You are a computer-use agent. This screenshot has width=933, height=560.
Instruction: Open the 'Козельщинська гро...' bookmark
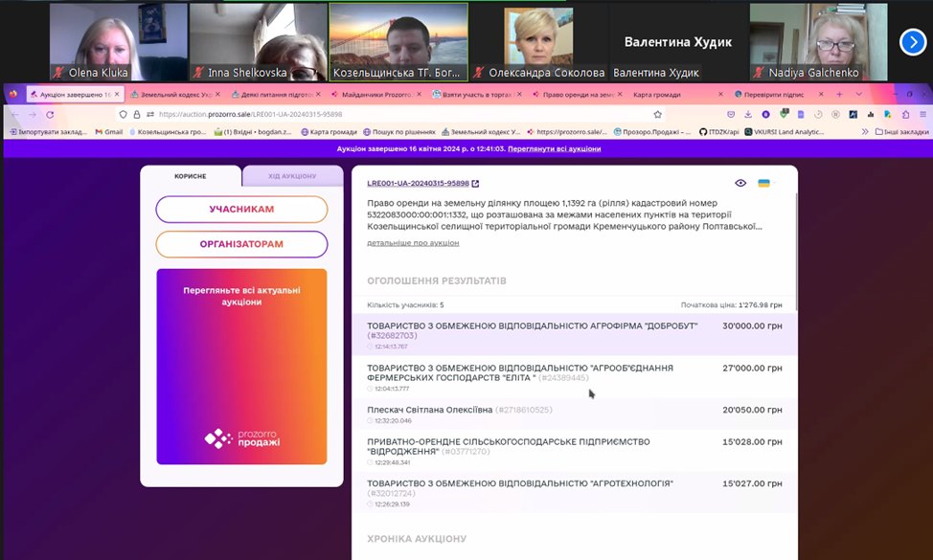pyautogui.click(x=168, y=132)
